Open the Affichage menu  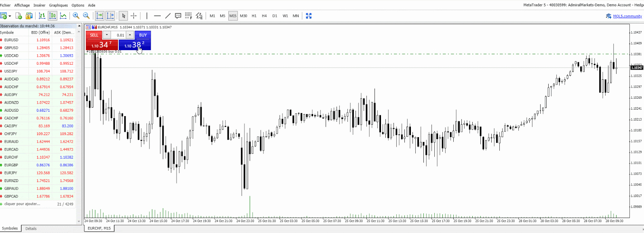pos(22,5)
